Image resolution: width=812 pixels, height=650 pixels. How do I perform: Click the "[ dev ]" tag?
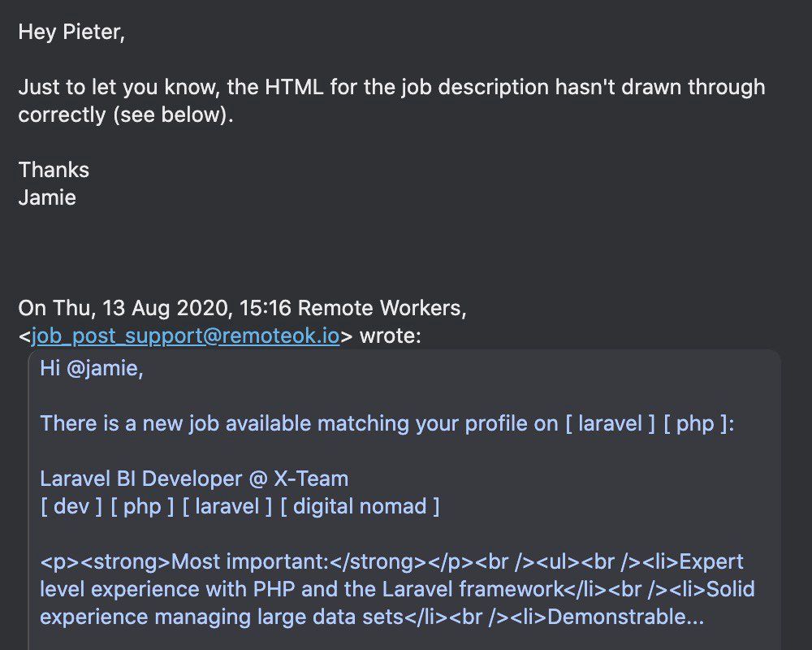71,506
